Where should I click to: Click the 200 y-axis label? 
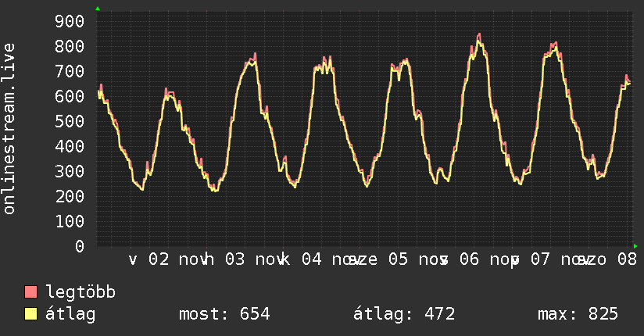pos(70,196)
